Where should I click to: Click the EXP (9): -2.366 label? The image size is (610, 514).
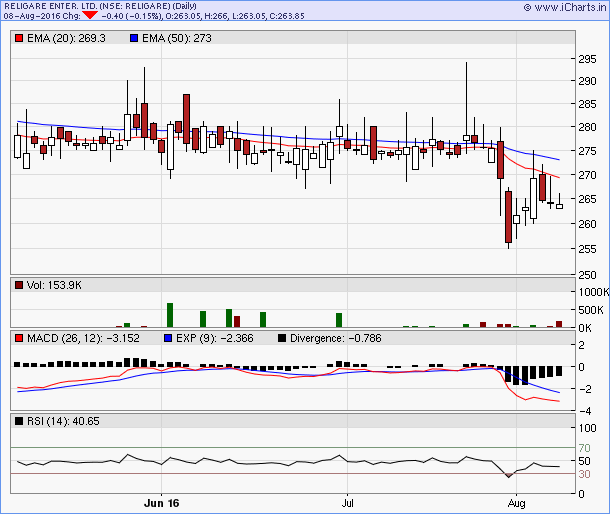[x=215, y=338]
